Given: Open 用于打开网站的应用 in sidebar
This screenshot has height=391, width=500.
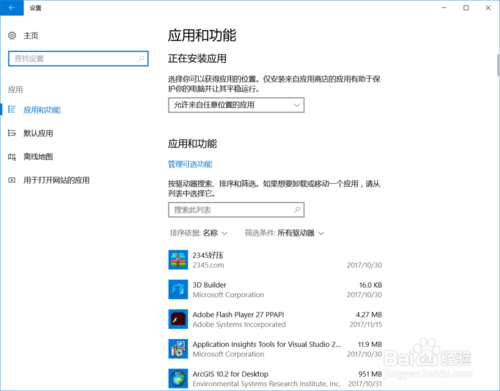Looking at the screenshot, I should (56, 180).
